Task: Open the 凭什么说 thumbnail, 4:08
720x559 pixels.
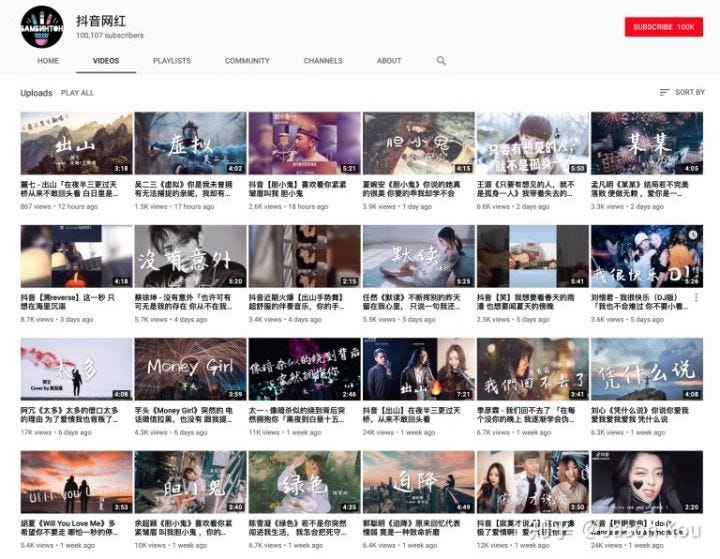Action: 647,369
